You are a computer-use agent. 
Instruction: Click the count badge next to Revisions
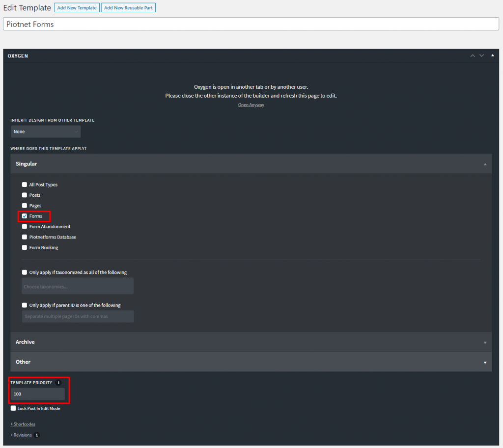point(37,435)
